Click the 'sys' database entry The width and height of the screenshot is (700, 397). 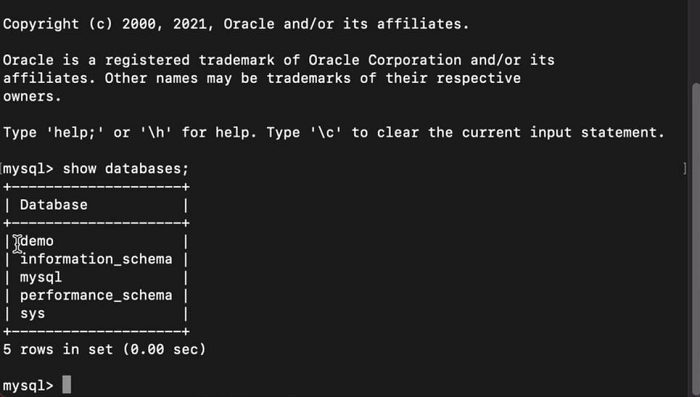coord(33,313)
